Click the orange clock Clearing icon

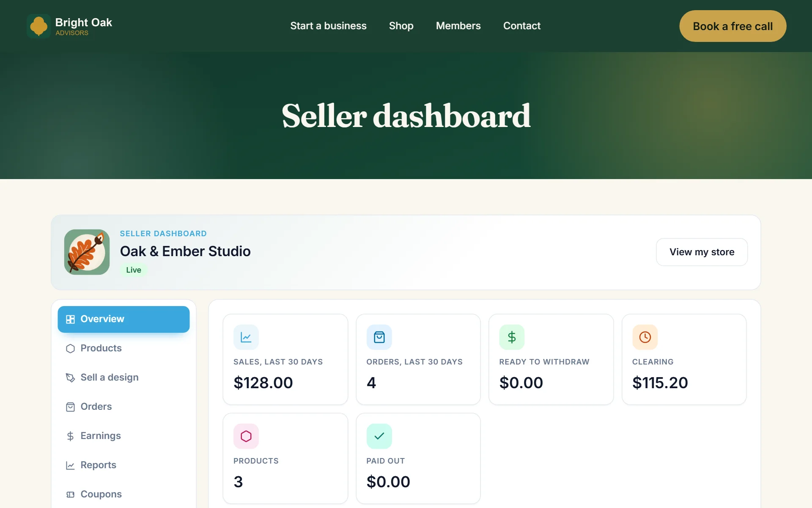645,337
